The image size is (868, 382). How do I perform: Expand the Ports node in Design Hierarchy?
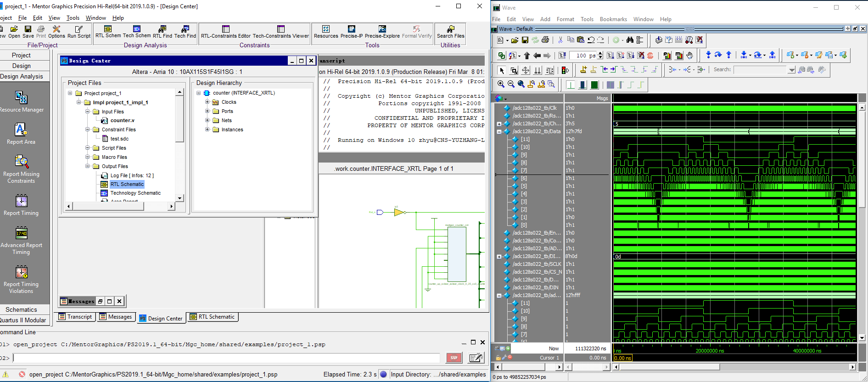click(x=207, y=111)
